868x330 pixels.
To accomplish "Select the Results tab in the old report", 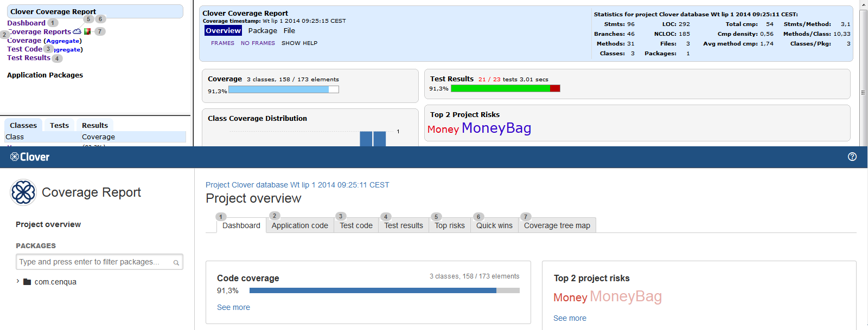I will coord(95,125).
